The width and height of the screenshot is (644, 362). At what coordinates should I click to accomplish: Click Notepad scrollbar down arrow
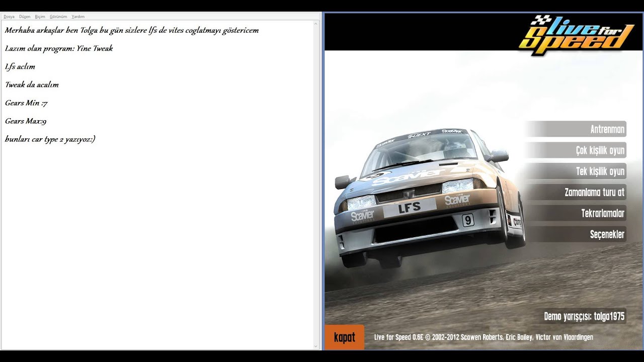[316, 346]
